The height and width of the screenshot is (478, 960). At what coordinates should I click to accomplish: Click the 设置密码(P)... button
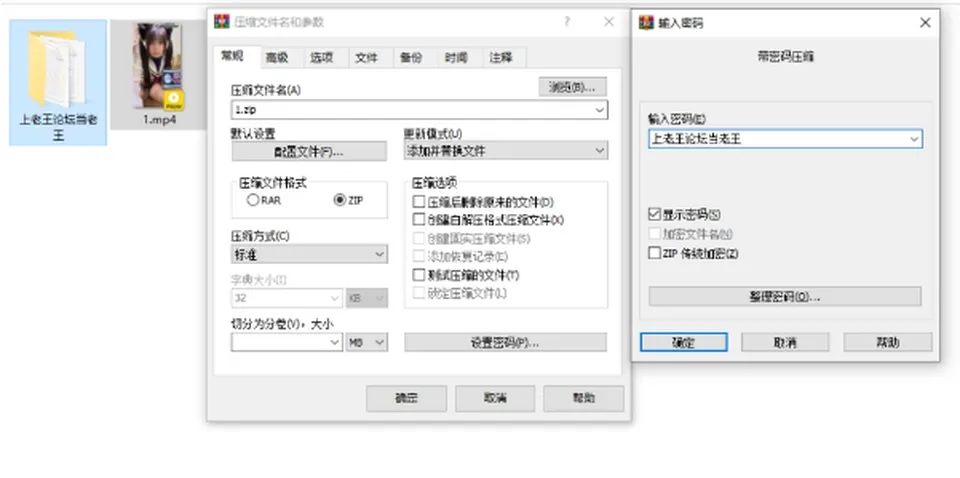[505, 342]
